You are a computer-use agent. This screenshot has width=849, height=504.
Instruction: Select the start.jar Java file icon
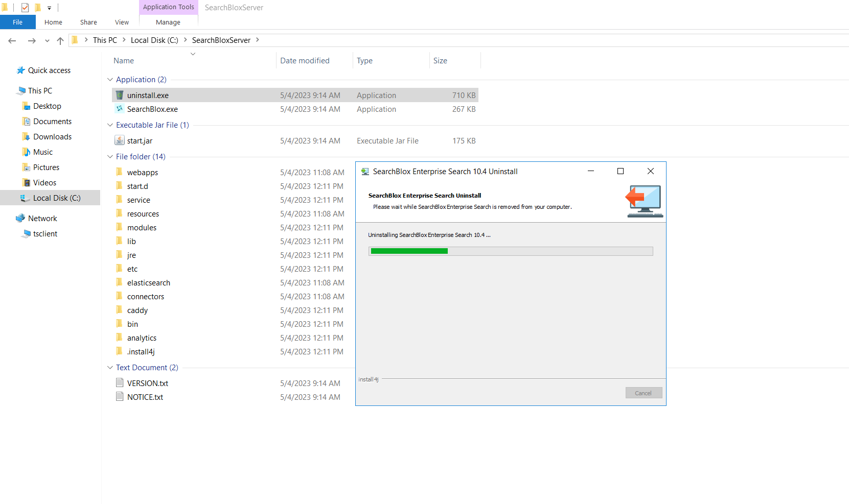pyautogui.click(x=120, y=140)
